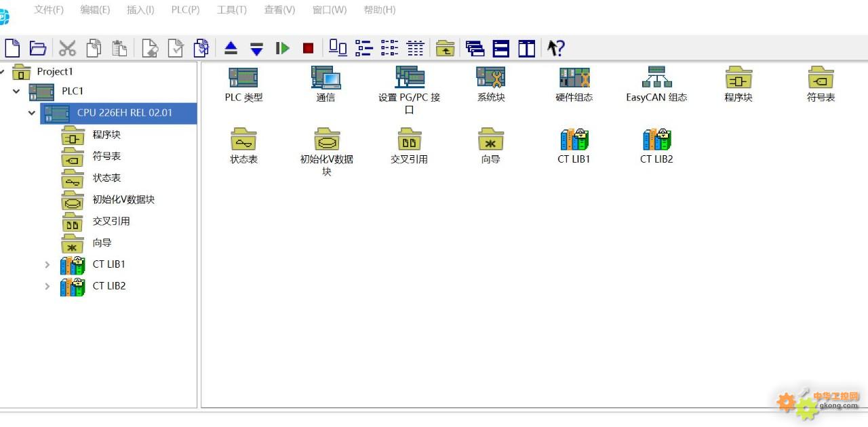
Task: Select CT LIB2 in the project tree
Action: (109, 286)
